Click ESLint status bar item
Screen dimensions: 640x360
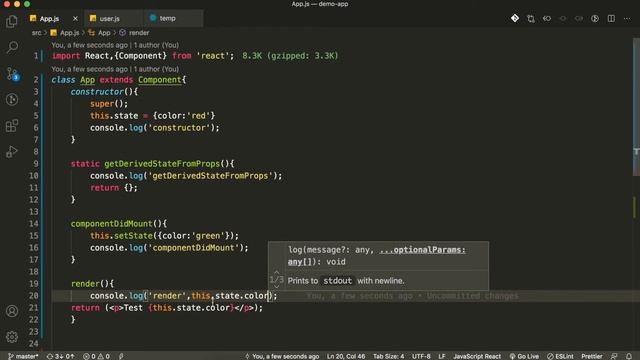click(x=560, y=356)
